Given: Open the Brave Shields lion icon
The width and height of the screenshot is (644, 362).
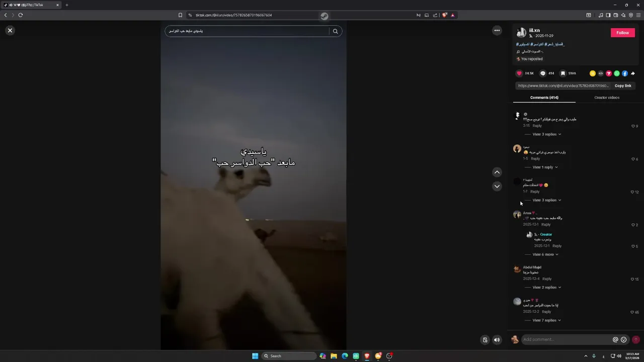Looking at the screenshot, I should coord(444,15).
